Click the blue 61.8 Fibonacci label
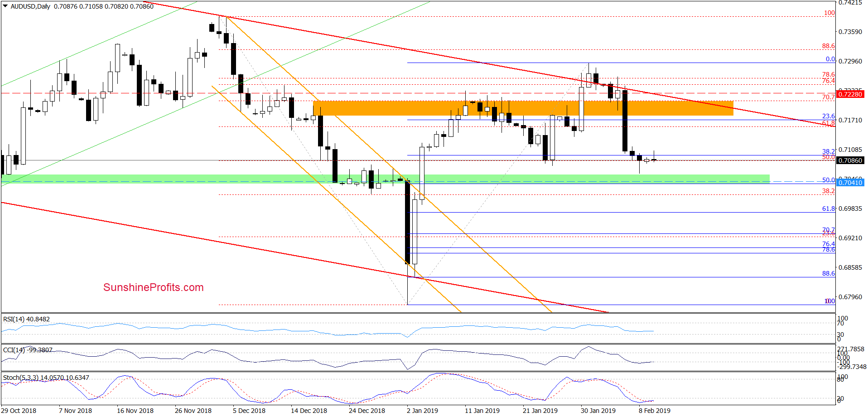Image resolution: width=868 pixels, height=417 pixels. 828,208
